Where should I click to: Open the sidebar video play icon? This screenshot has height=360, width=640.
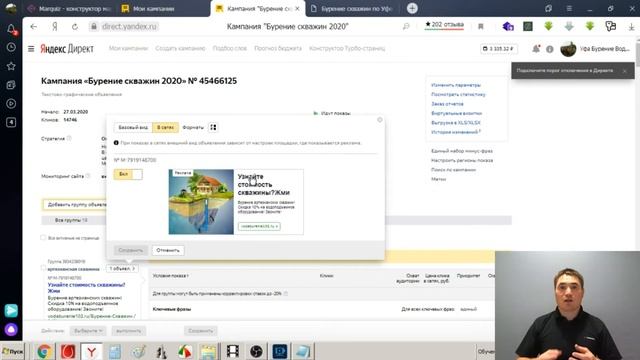coord(11,104)
